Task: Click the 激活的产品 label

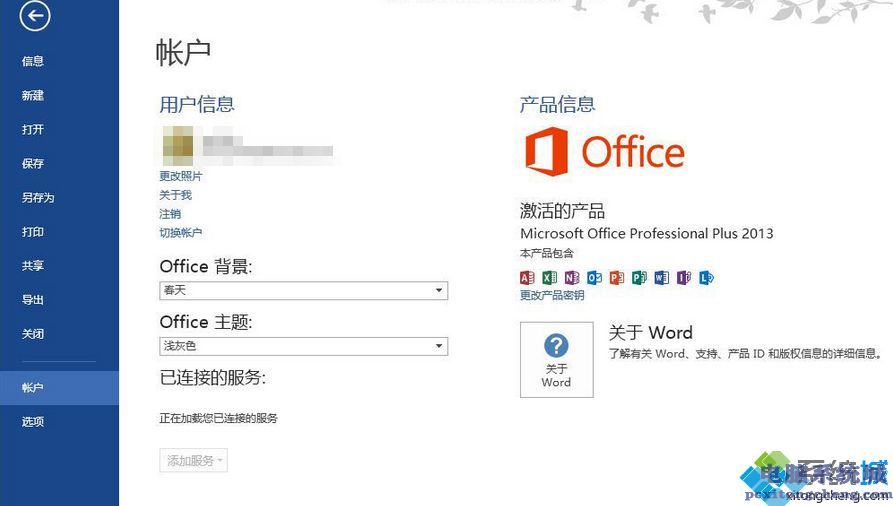Action: tap(562, 211)
